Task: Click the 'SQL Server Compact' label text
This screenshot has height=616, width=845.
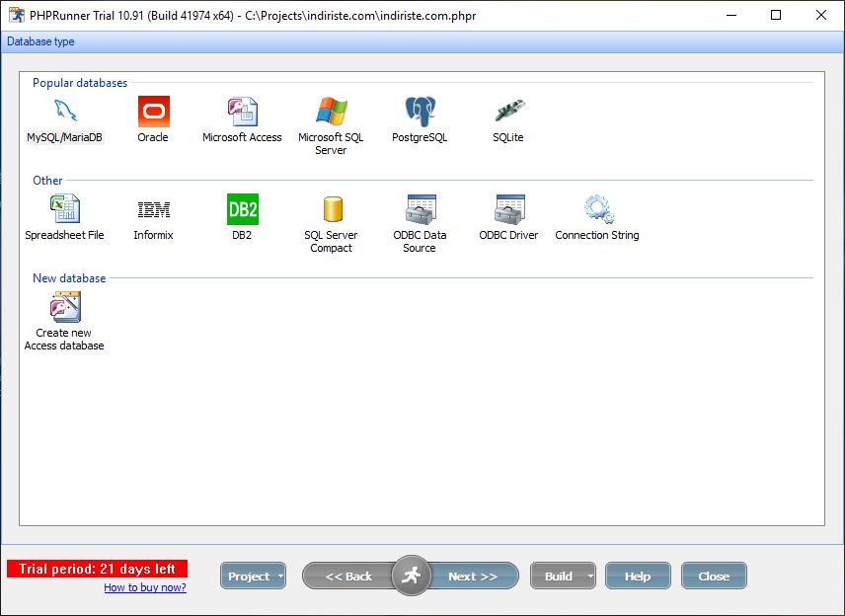Action: click(331, 242)
